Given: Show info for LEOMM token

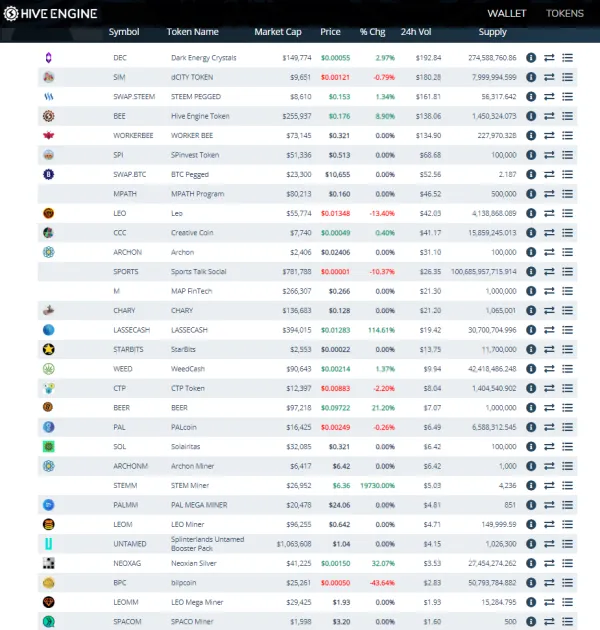Looking at the screenshot, I should coord(531,602).
